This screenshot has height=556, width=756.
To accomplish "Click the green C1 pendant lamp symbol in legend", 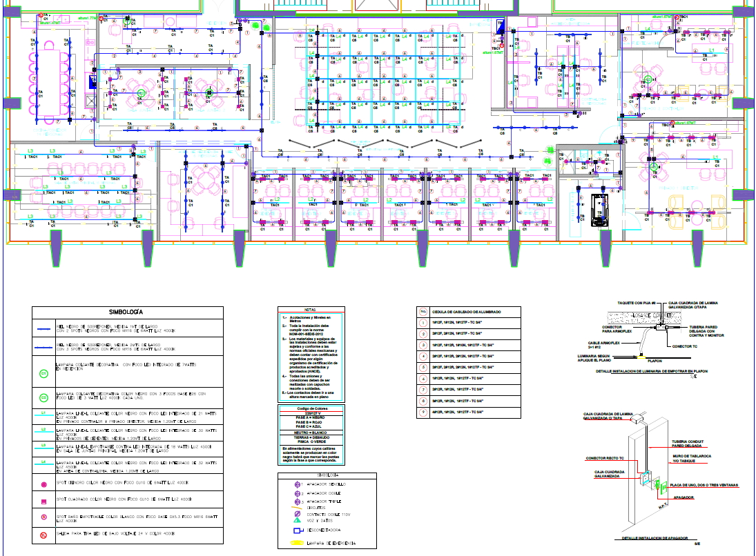I will click(x=43, y=373).
